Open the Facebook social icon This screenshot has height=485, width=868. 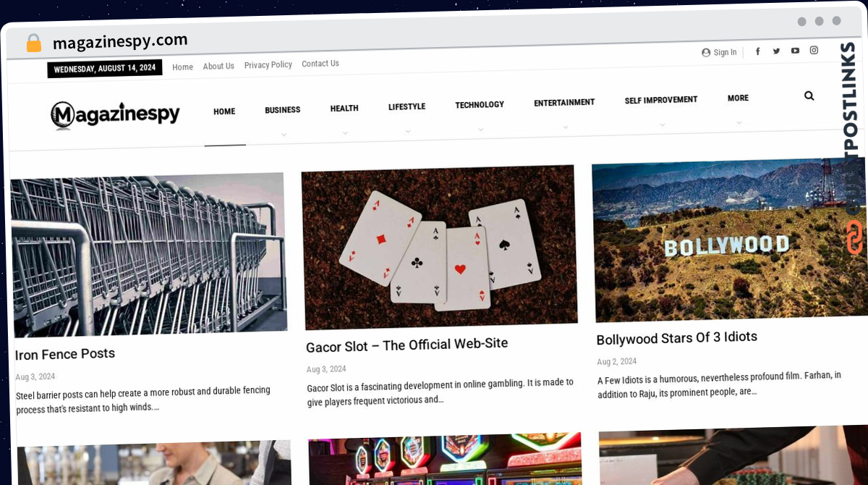pyautogui.click(x=758, y=51)
